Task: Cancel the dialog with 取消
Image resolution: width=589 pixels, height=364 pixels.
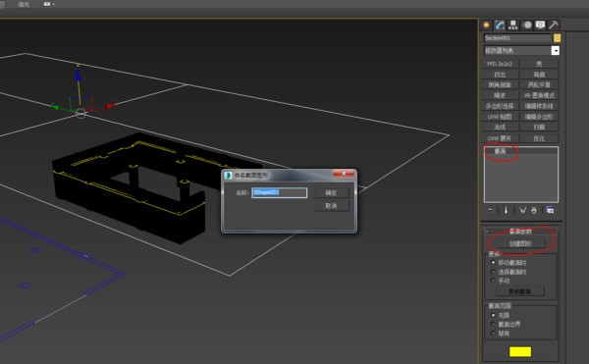Action: coord(332,206)
